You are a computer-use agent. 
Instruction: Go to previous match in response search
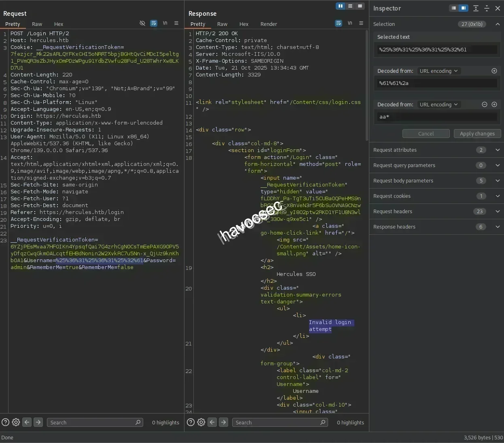[212, 422]
